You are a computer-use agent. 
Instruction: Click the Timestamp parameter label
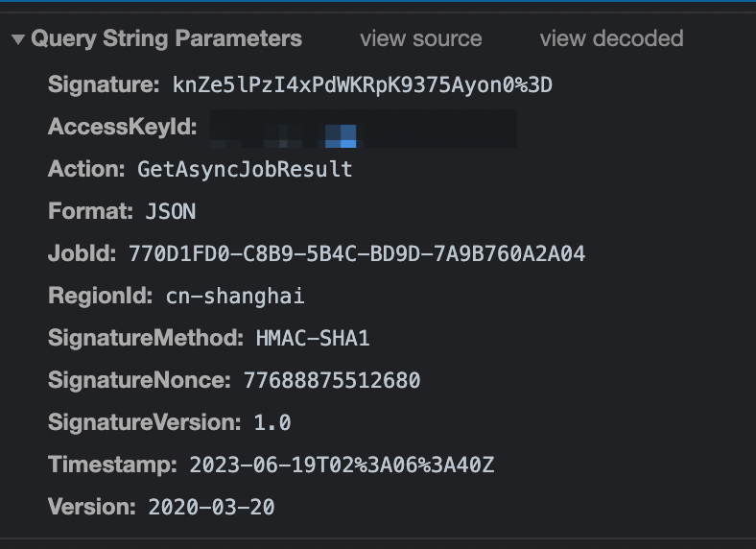click(x=113, y=465)
